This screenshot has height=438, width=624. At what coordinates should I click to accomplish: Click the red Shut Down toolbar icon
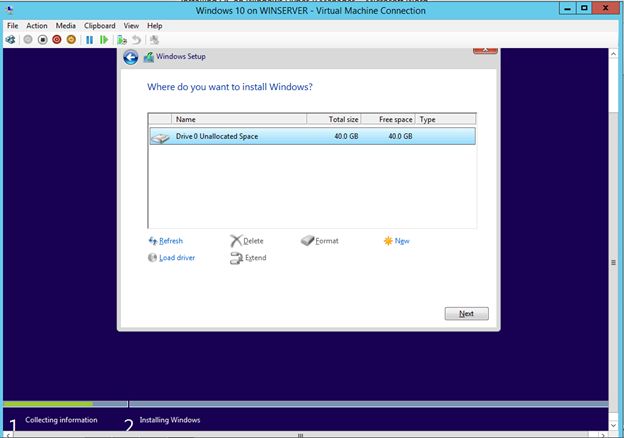(57, 39)
